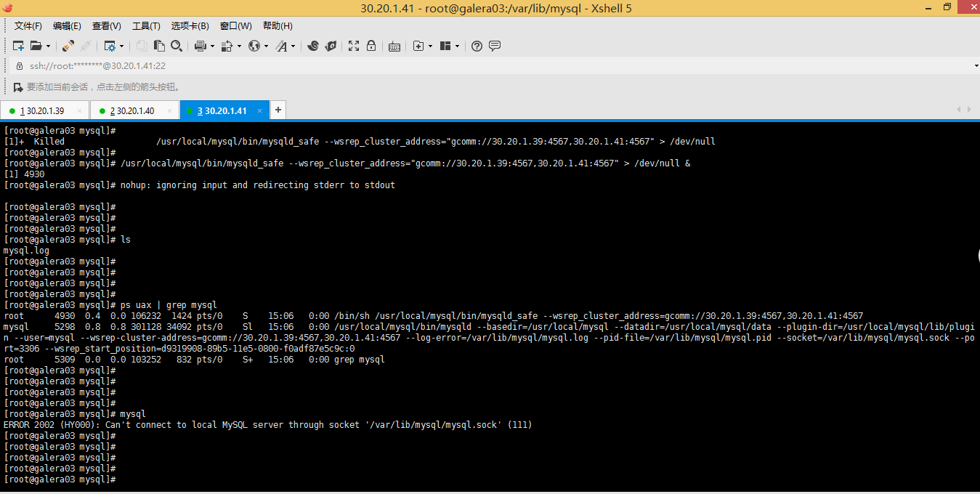Viewport: 980px width, 494px height.
Task: Open the 查看(V) menu
Action: (106, 26)
